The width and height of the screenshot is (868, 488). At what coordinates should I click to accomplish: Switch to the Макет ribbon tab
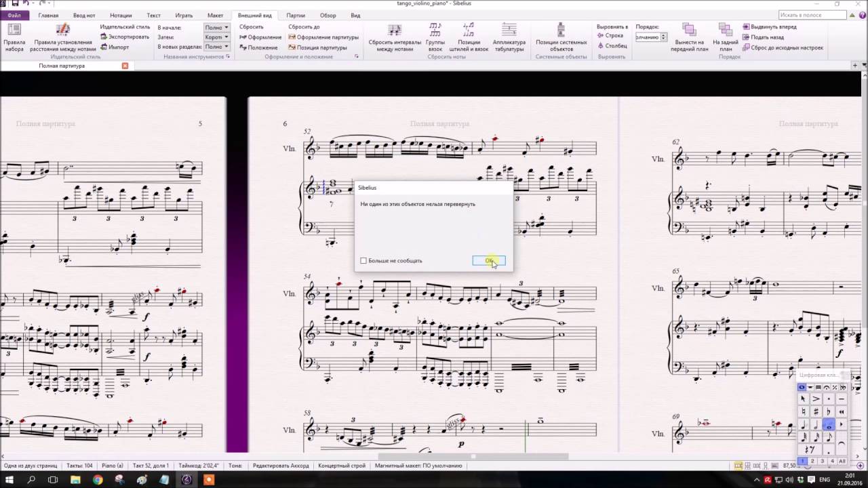[x=215, y=15]
